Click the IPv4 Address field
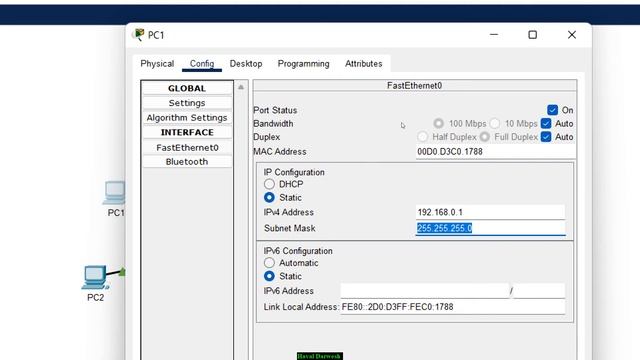Viewport: 640px width, 360px height. point(490,212)
